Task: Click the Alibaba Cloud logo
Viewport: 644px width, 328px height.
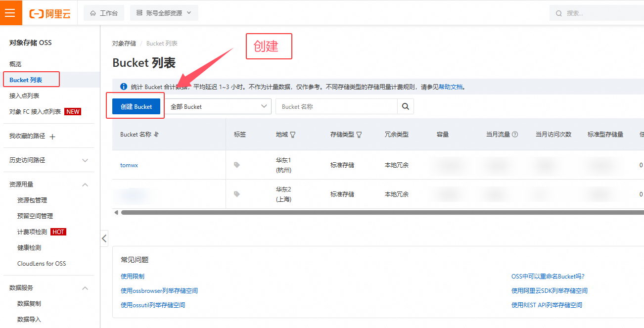Action: click(x=50, y=13)
